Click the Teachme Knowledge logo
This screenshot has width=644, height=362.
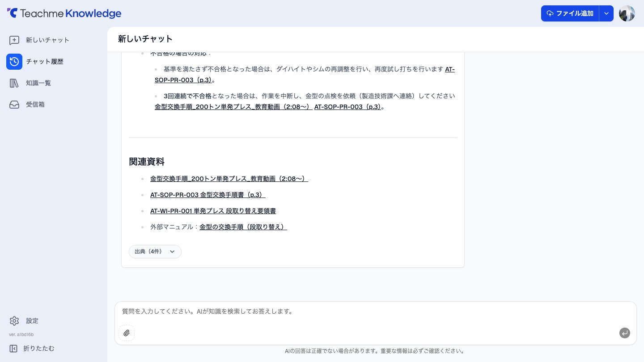click(x=64, y=13)
